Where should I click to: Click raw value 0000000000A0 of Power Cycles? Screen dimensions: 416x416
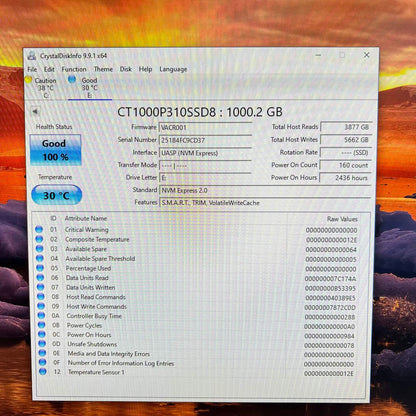coord(329,327)
